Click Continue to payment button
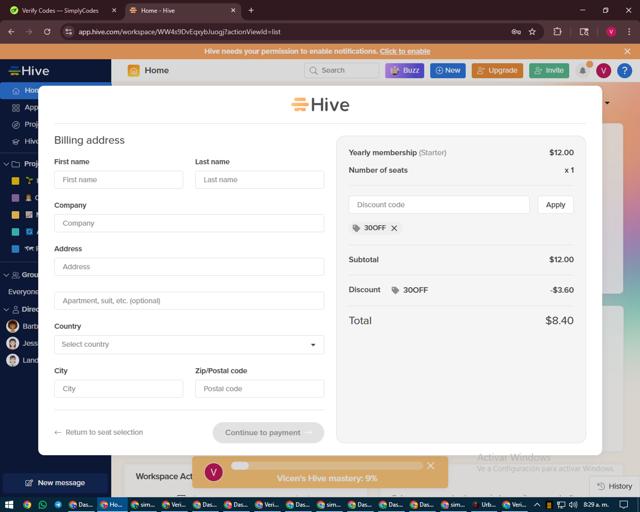This screenshot has height=512, width=640. [x=268, y=432]
